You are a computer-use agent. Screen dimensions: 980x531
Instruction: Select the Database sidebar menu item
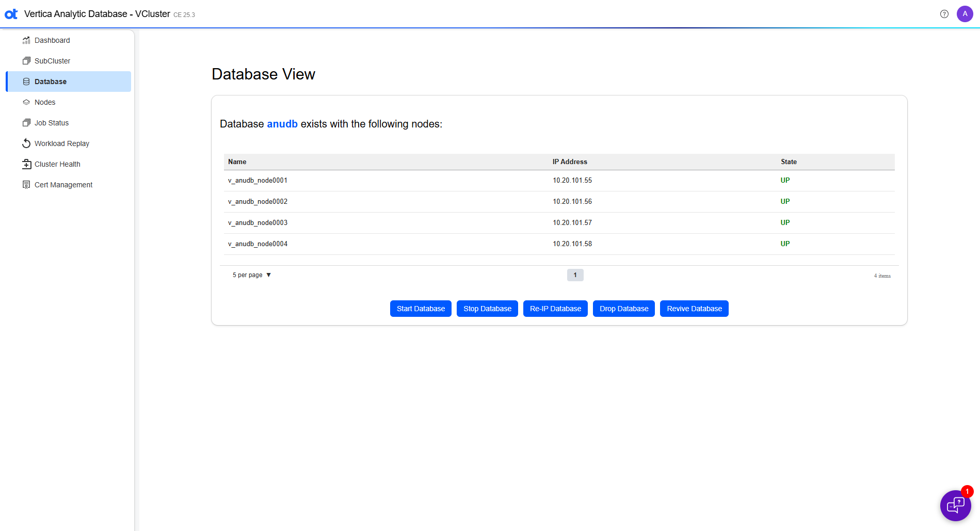(x=51, y=82)
